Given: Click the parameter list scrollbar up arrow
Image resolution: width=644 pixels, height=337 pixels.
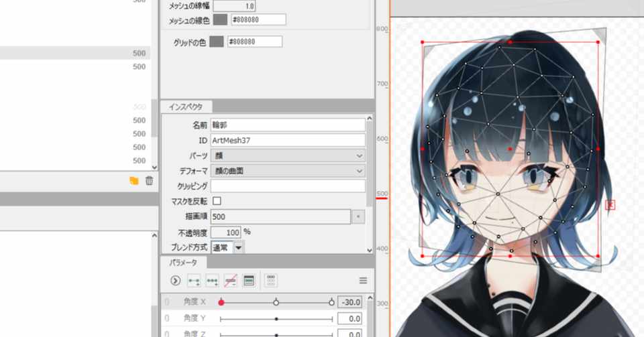Looking at the screenshot, I should coord(370,298).
